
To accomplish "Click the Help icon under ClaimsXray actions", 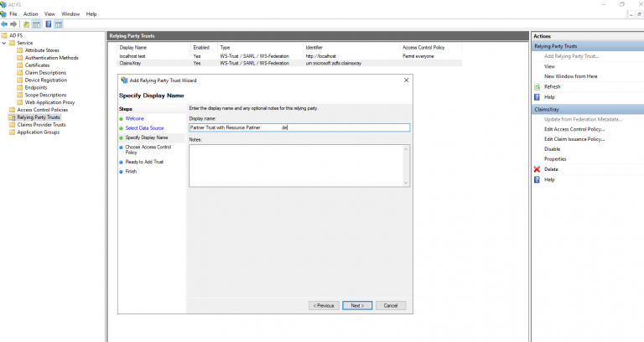I will [537, 179].
